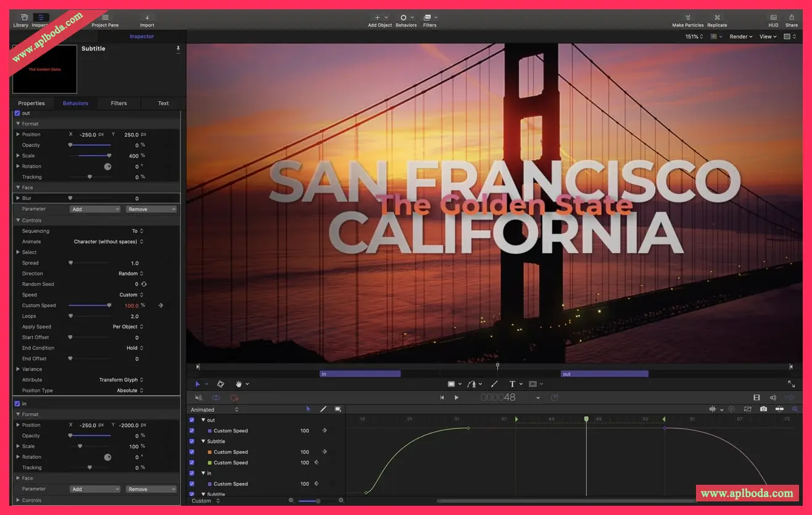Collapse the Controls section triangle
Image resolution: width=812 pixels, height=515 pixels.
(17, 220)
